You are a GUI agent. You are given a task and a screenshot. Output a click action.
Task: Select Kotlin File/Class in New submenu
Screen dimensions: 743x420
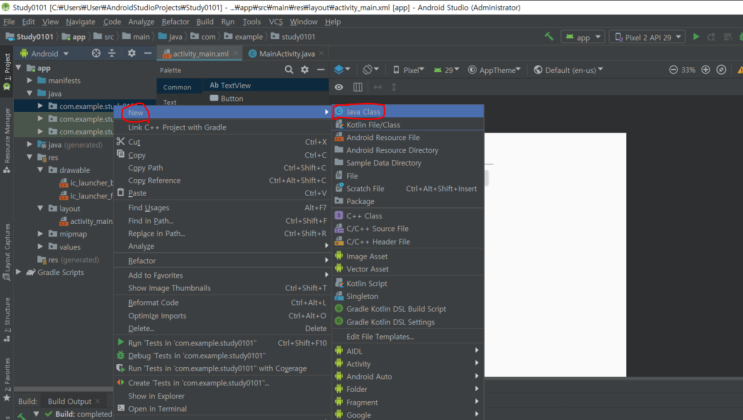[408, 125]
